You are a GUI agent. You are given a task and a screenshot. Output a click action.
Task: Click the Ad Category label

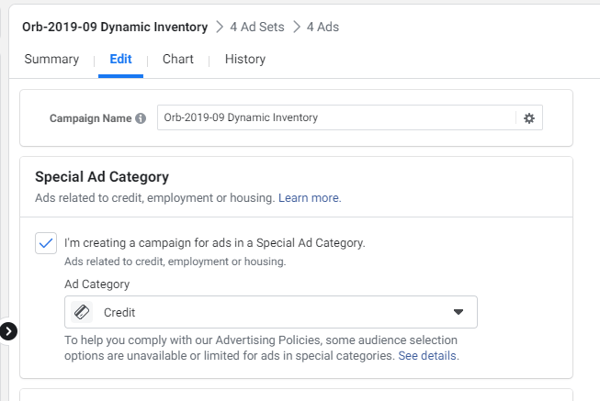point(97,284)
